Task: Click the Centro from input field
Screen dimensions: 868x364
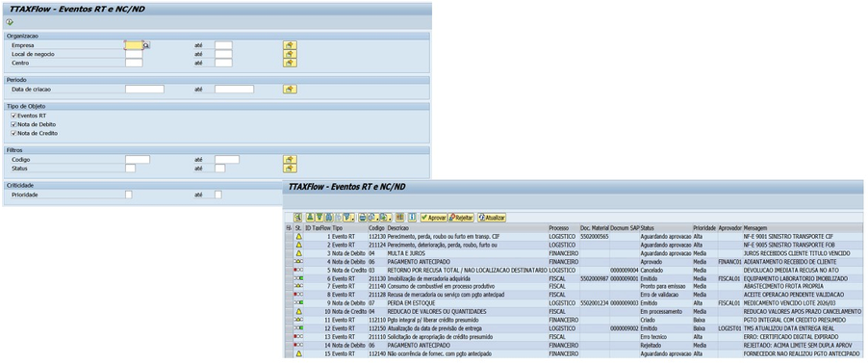Action: [x=134, y=64]
